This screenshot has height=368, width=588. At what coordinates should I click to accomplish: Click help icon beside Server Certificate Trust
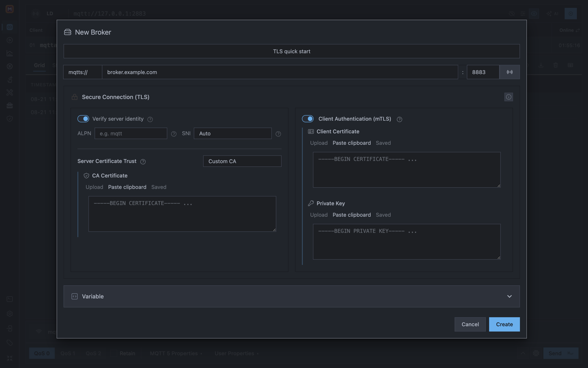[143, 162]
